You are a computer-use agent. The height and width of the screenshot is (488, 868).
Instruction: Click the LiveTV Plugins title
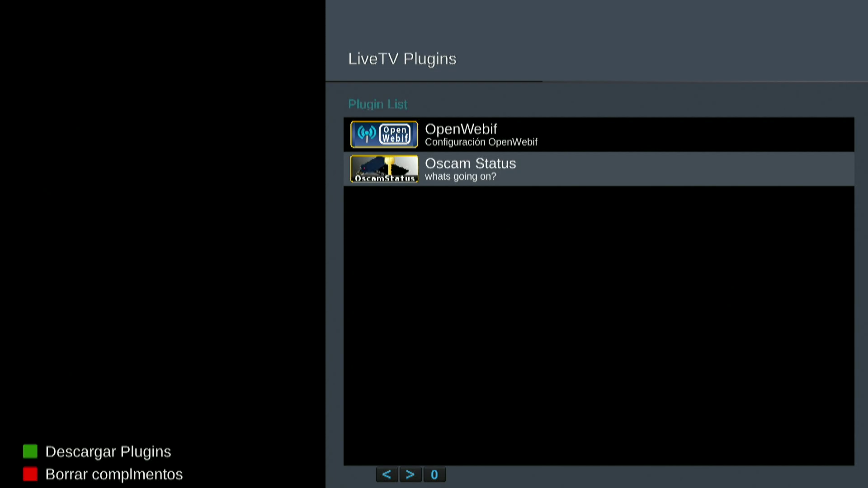pyautogui.click(x=402, y=59)
